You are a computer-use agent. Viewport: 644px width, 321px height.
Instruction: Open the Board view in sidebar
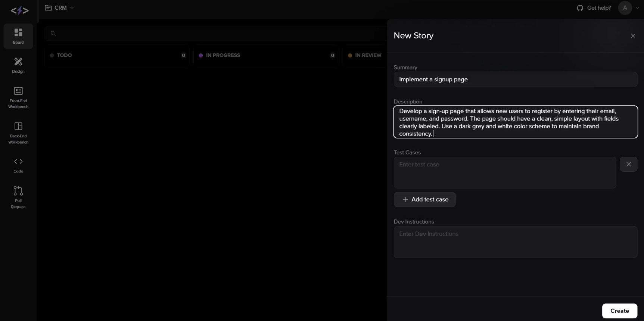tap(18, 36)
